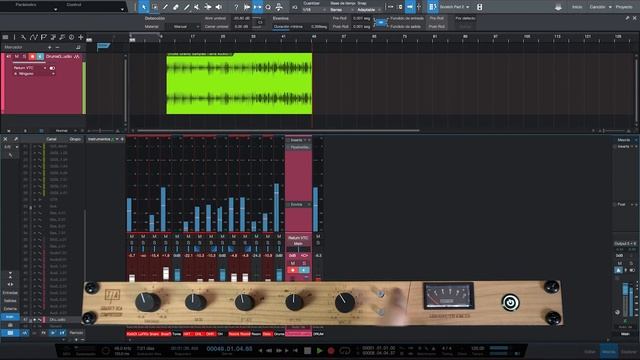Image resolution: width=640 pixels, height=360 pixels.
Task: Open the Cuantizar value dropdown
Action: [314, 9]
